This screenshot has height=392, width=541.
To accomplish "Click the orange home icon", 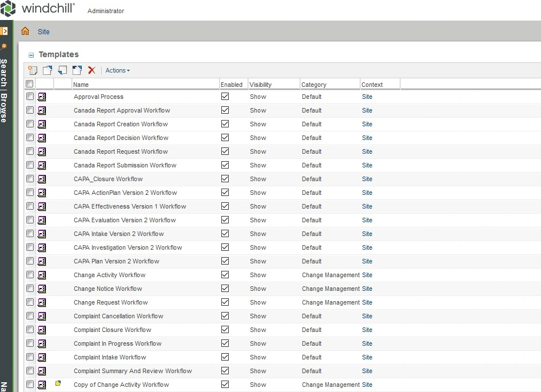I will pyautogui.click(x=25, y=31).
